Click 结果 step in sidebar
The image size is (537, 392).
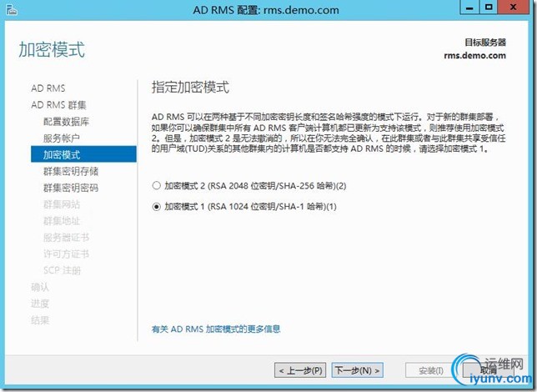tap(40, 320)
